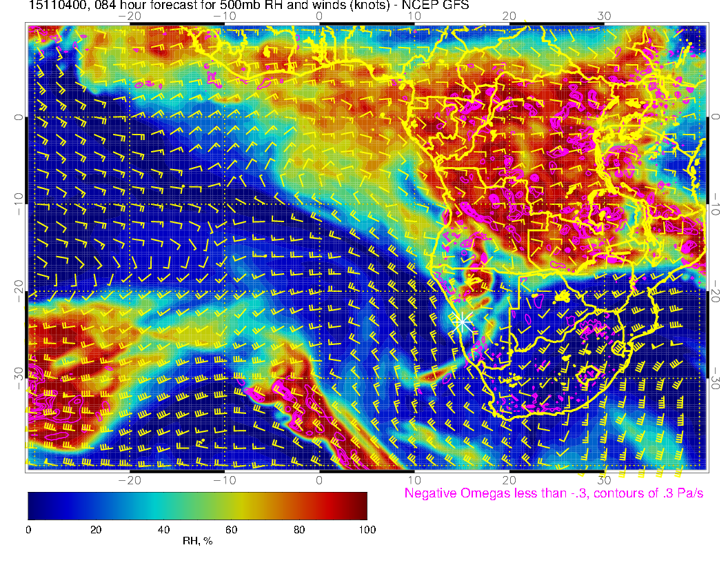Click the 100 label under the colorbar
This screenshot has height=563, width=728.
(x=367, y=529)
